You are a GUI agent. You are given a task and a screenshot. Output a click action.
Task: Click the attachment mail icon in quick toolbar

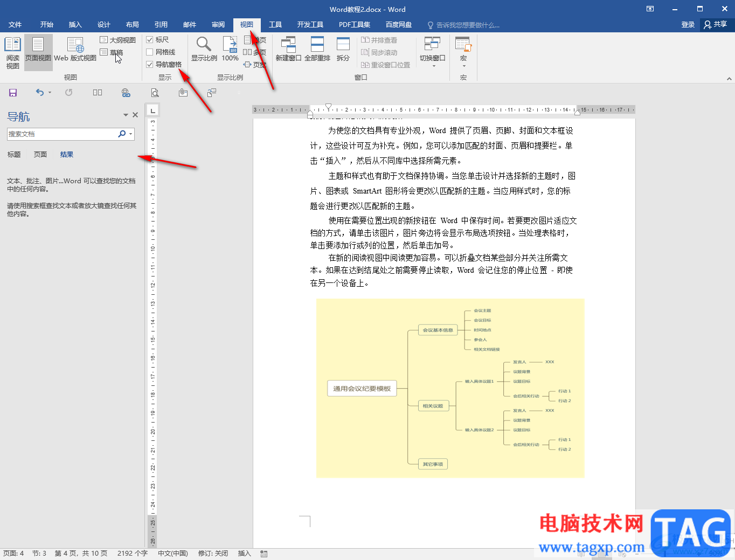pos(183,93)
